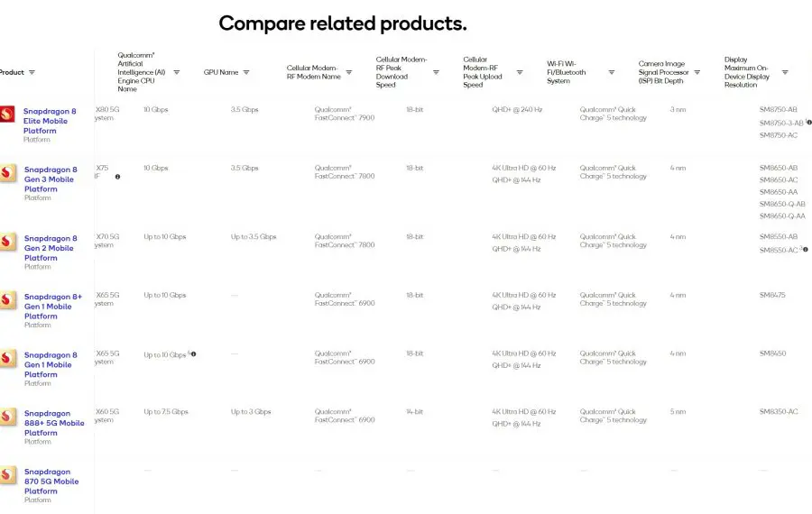Click the Snapdragon 8+ Gen 1 logo icon
The height and width of the screenshot is (514, 812).
pos(8,299)
